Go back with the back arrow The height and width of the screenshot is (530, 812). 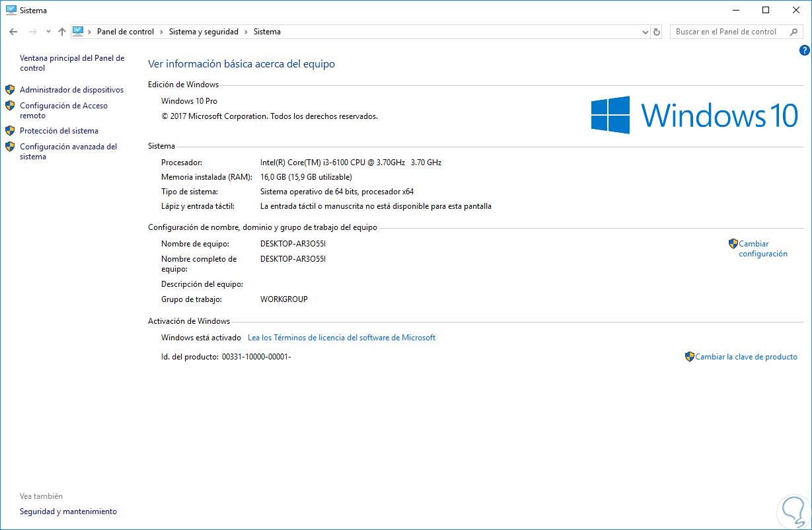point(13,32)
